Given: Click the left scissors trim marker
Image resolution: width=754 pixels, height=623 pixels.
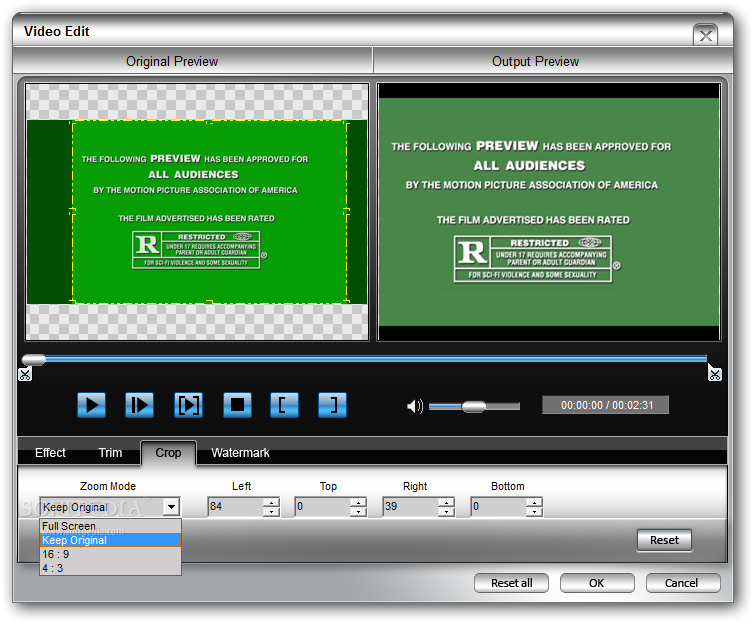Looking at the screenshot, I should tap(25, 374).
